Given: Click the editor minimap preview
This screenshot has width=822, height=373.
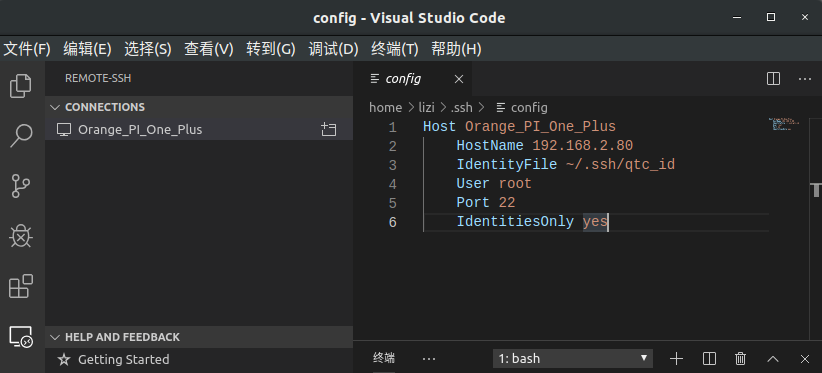Looking at the screenshot, I should [x=784, y=124].
